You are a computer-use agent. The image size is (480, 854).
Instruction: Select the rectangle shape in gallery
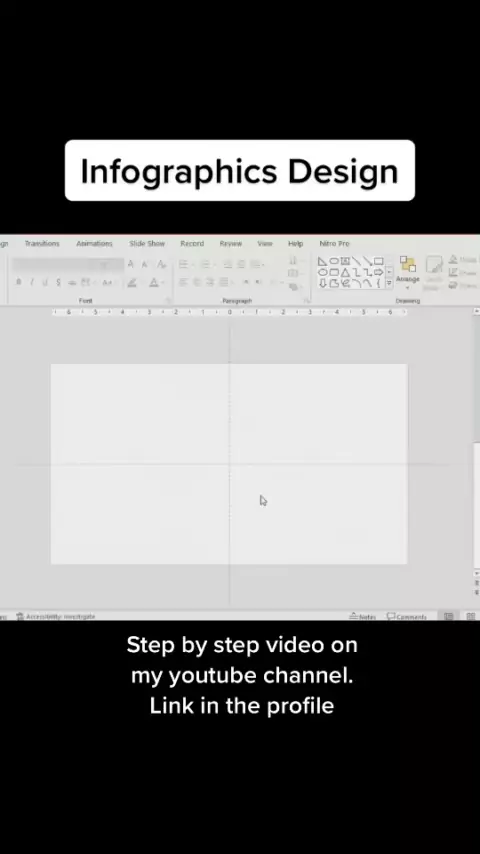379,261
